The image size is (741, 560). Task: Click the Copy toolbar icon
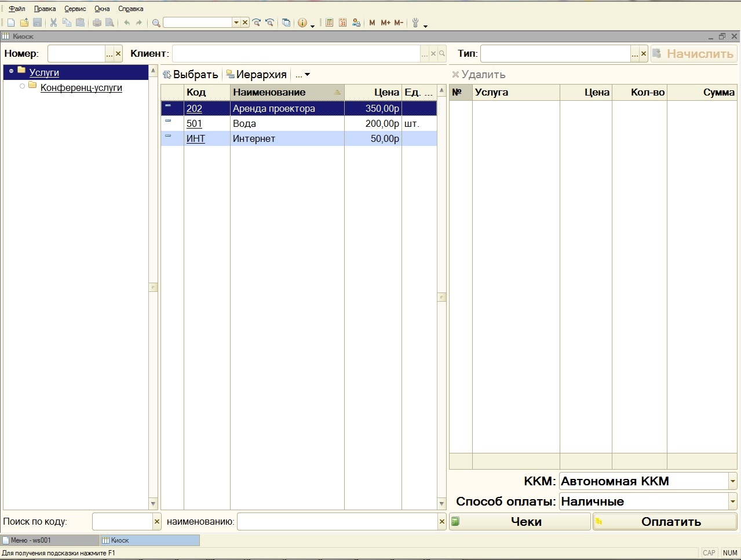[67, 23]
